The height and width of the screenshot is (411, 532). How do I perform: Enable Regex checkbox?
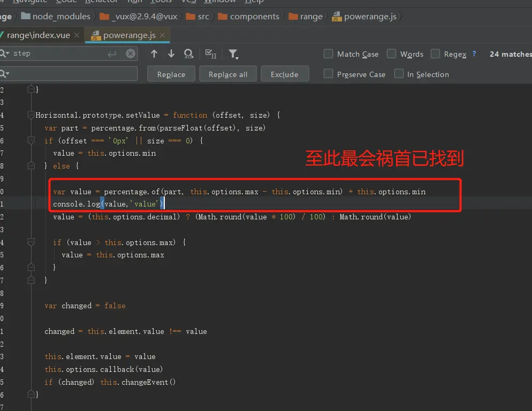(x=435, y=54)
